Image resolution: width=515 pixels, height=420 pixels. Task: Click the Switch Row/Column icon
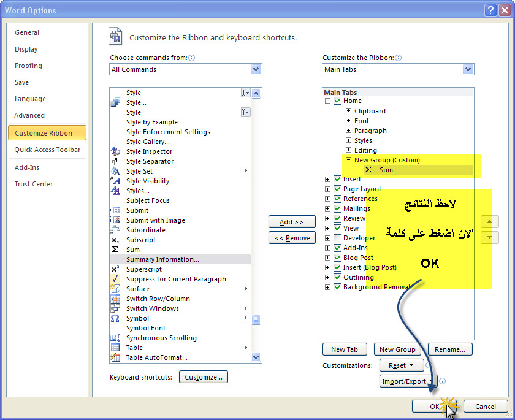(115, 299)
